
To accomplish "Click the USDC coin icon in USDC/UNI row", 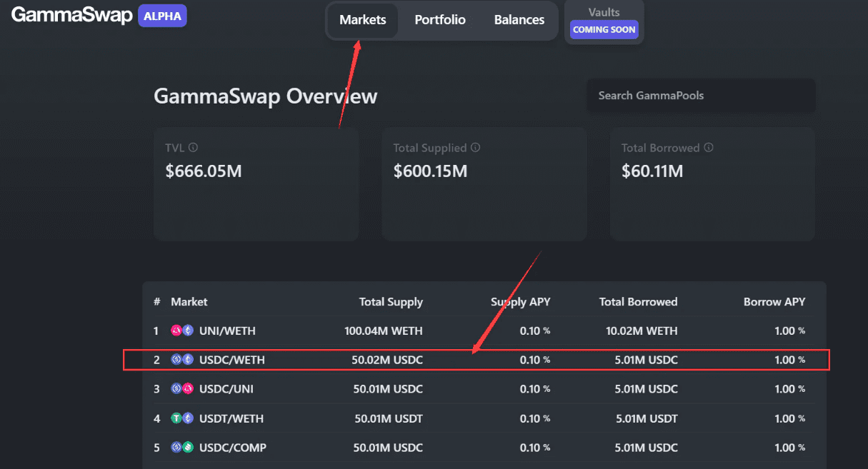I will [x=177, y=389].
